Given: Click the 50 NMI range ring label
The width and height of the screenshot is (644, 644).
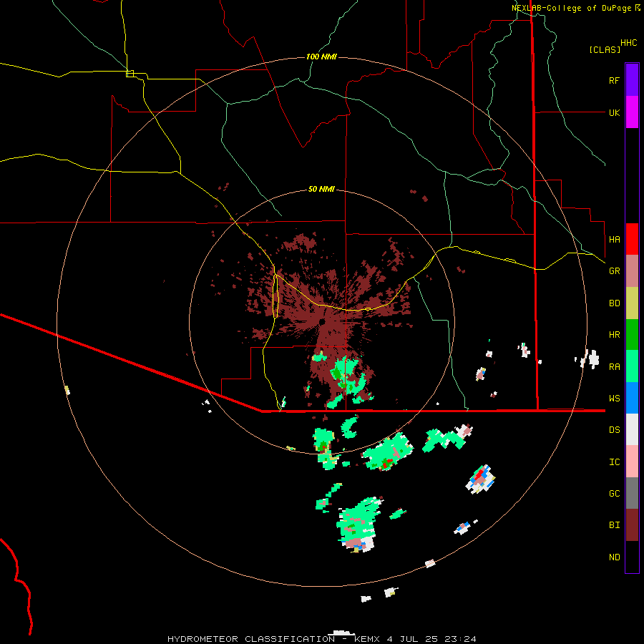Looking at the screenshot, I should coord(321,189).
